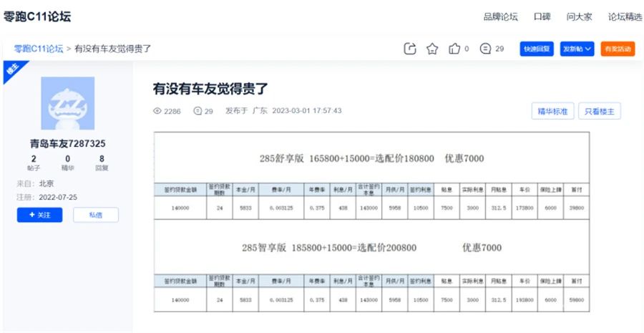Click the 零跑C11论坛 breadcrumb link
The image size is (644, 333).
(x=38, y=49)
